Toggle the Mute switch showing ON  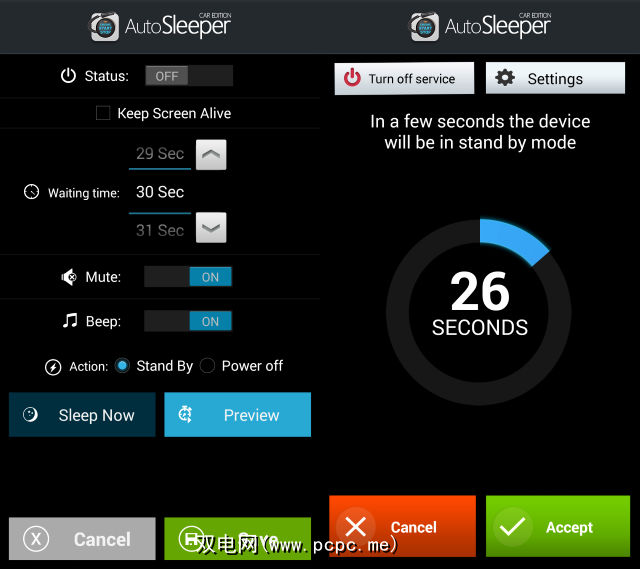[x=188, y=277]
